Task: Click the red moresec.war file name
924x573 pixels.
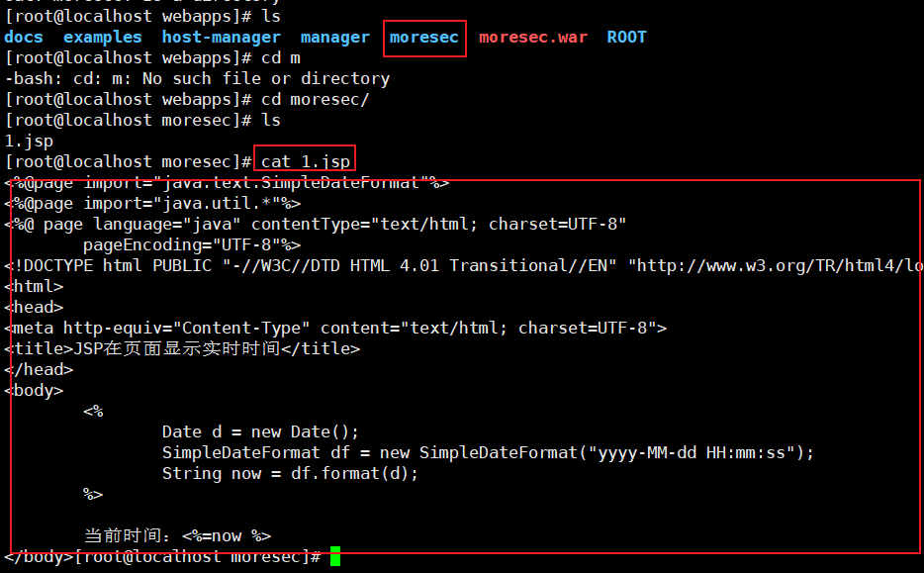Action: tap(533, 38)
